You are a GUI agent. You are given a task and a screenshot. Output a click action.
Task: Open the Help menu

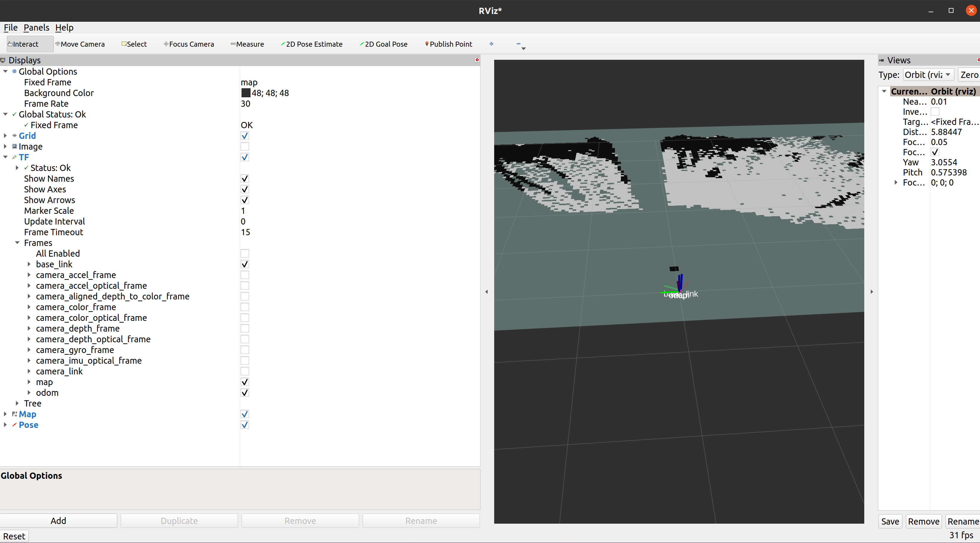[x=64, y=27]
